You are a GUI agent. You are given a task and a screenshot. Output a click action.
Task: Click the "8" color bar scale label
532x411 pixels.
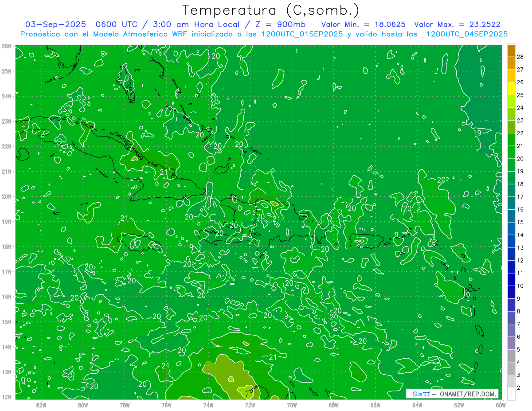point(519,311)
